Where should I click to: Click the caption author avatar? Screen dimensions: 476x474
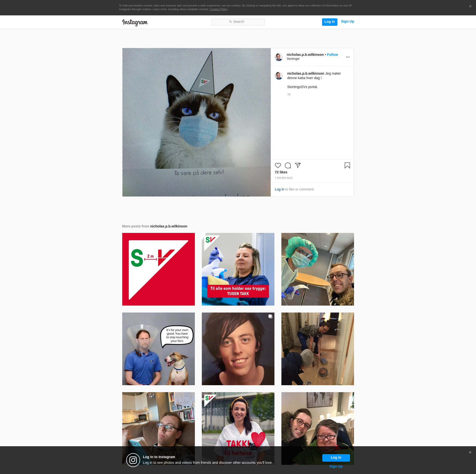pos(279,76)
